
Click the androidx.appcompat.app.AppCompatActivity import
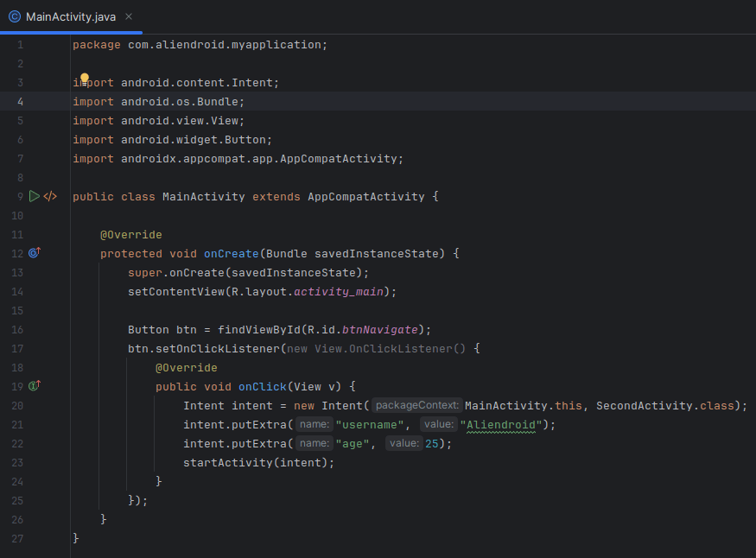[259, 159]
